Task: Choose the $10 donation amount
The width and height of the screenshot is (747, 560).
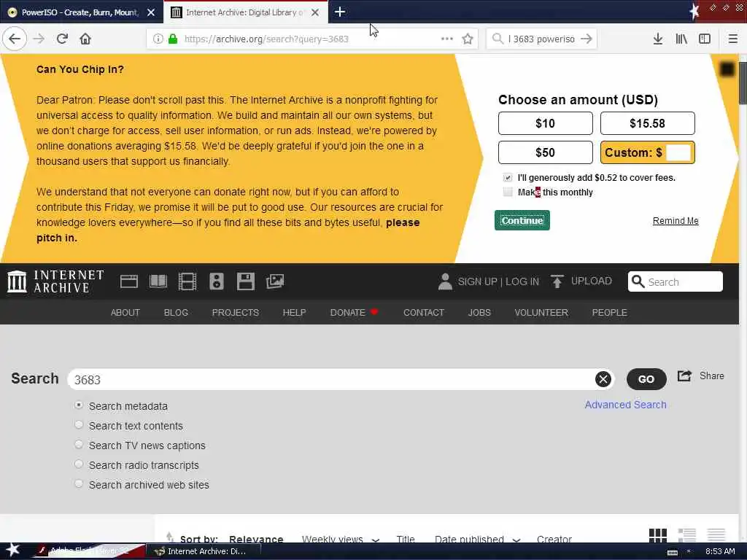Action: pyautogui.click(x=546, y=123)
